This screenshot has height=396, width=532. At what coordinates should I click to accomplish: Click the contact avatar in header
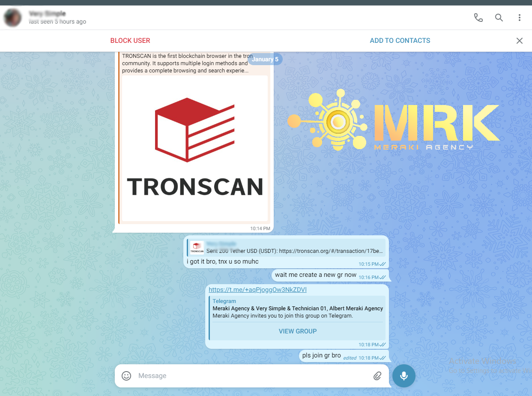(x=13, y=18)
